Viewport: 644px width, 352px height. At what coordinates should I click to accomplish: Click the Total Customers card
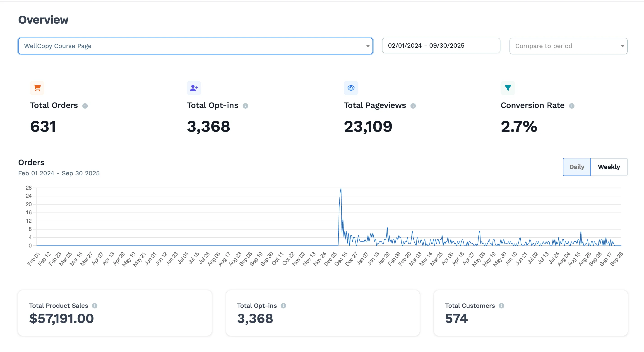(531, 313)
